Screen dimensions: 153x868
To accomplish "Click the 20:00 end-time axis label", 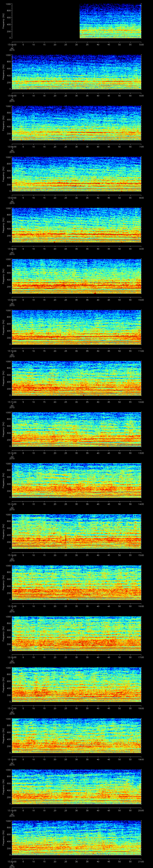I will [141, 810].
